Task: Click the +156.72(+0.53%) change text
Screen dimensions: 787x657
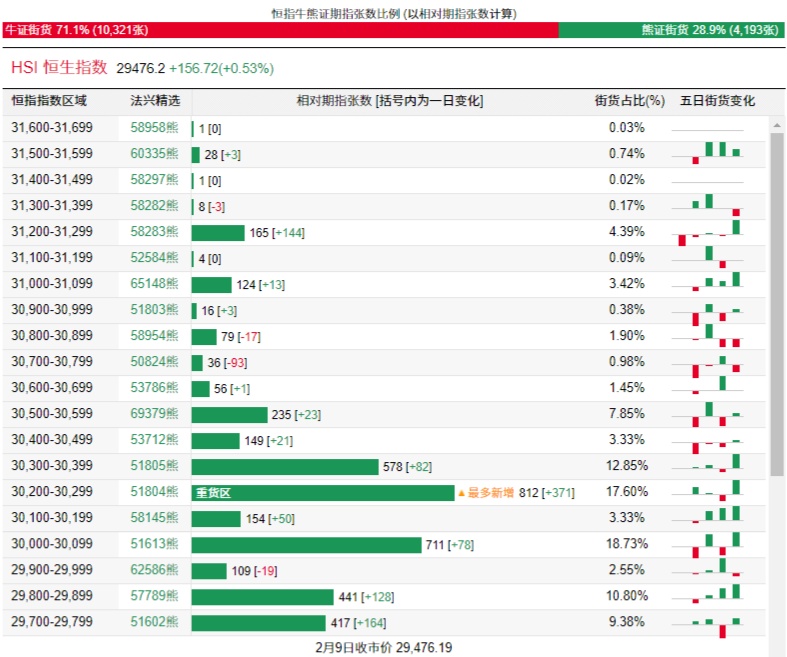Action: tap(221, 68)
